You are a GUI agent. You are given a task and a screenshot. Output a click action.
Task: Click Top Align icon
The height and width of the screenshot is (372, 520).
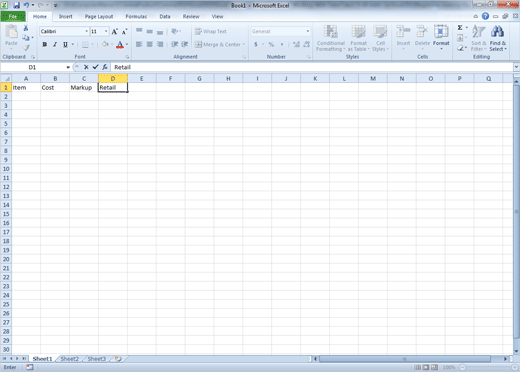139,31
